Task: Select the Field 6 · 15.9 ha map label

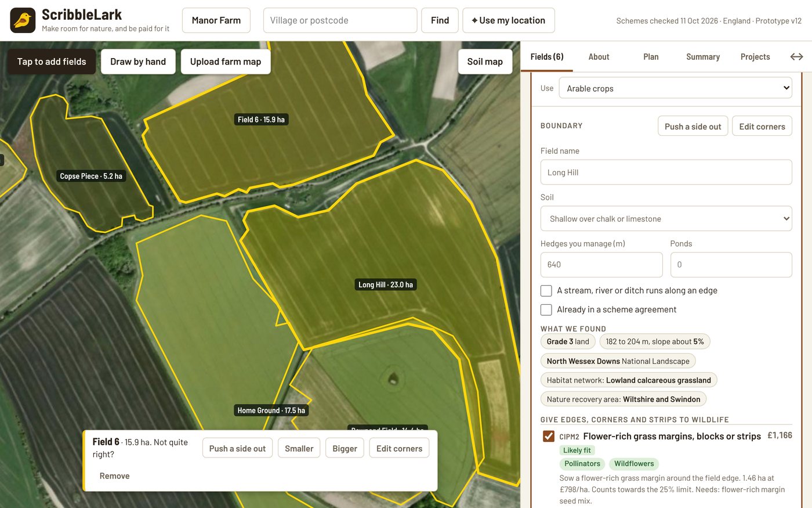Action: 261,120
